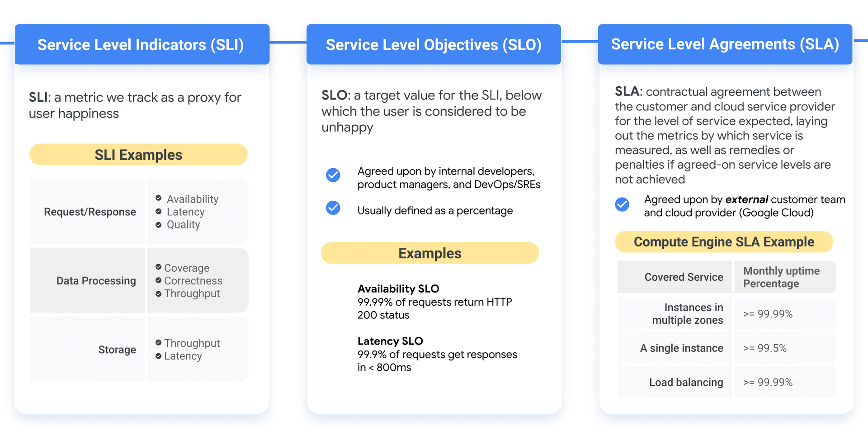Click '>= 99.99%' in the Load balancing row
The width and height of the screenshot is (868, 431).
pos(768,382)
